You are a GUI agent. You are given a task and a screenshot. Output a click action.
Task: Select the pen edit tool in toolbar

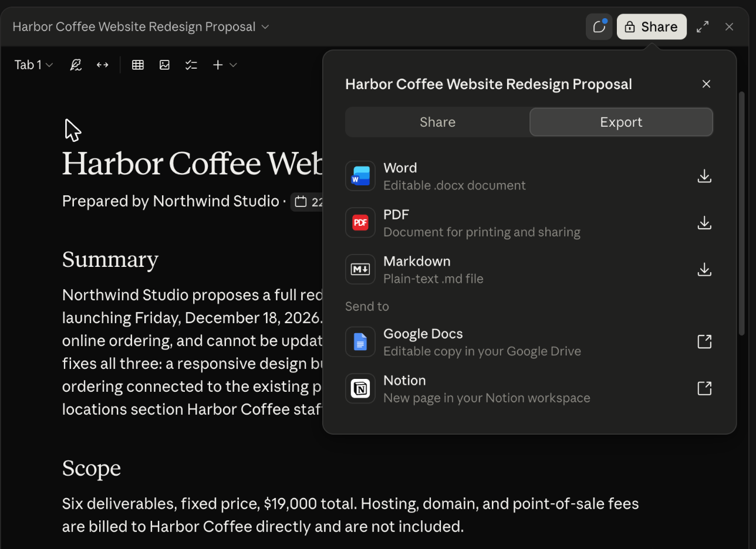coord(76,65)
